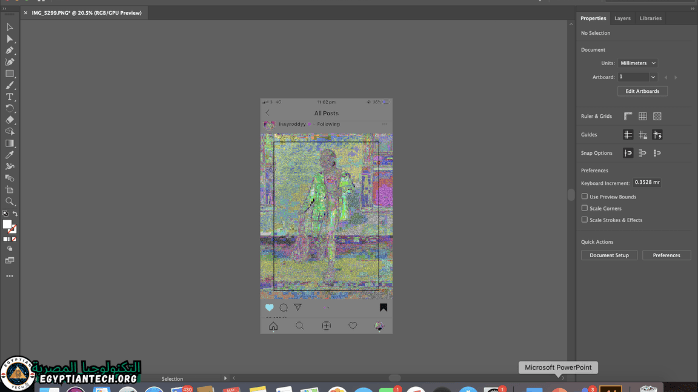Toggle the document grid display

click(x=643, y=116)
